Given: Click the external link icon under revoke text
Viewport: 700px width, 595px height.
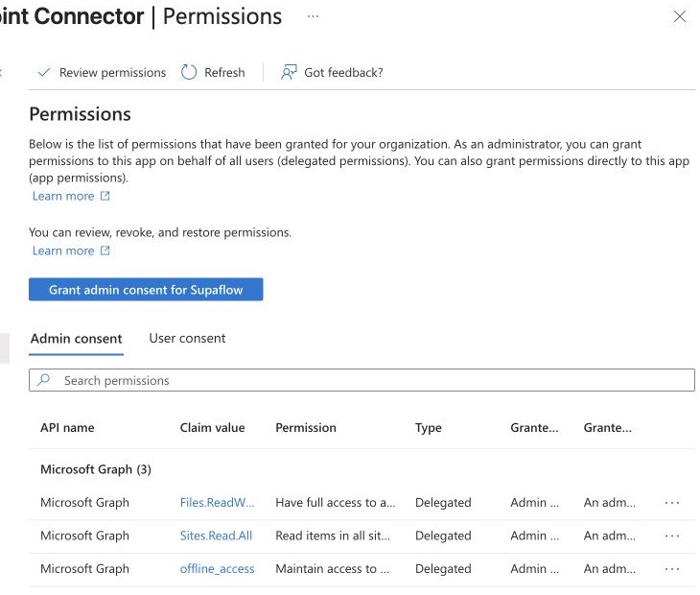Looking at the screenshot, I should 105,250.
